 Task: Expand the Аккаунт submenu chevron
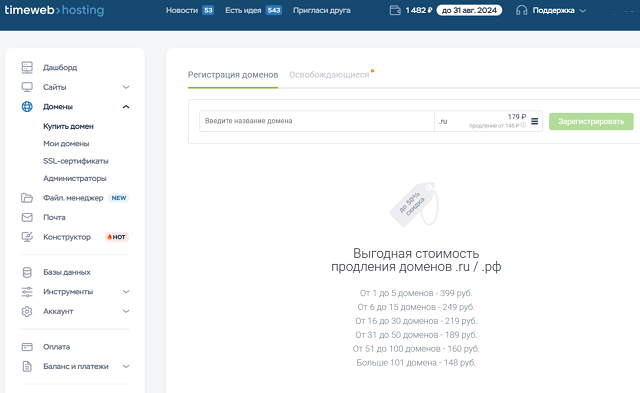coord(126,311)
